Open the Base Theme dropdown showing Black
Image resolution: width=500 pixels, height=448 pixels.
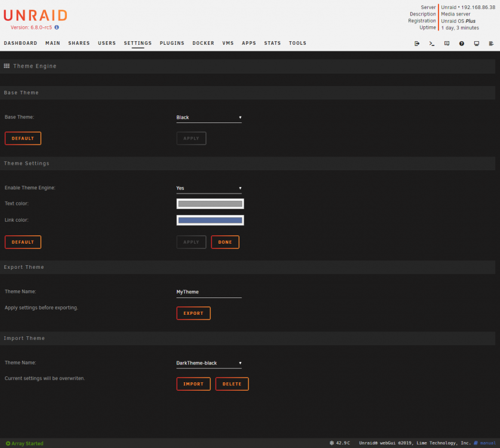coord(209,117)
